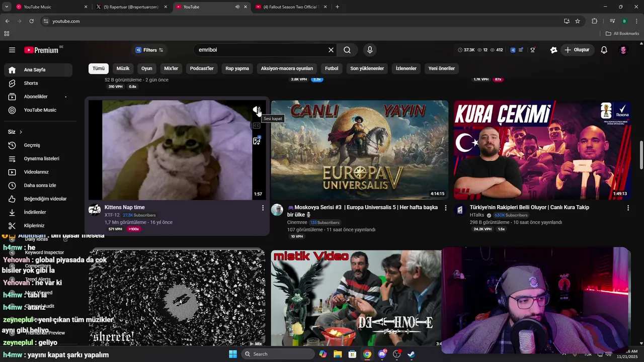The height and width of the screenshot is (362, 644).
Task: Open the Filters button next to search
Action: click(x=150, y=50)
